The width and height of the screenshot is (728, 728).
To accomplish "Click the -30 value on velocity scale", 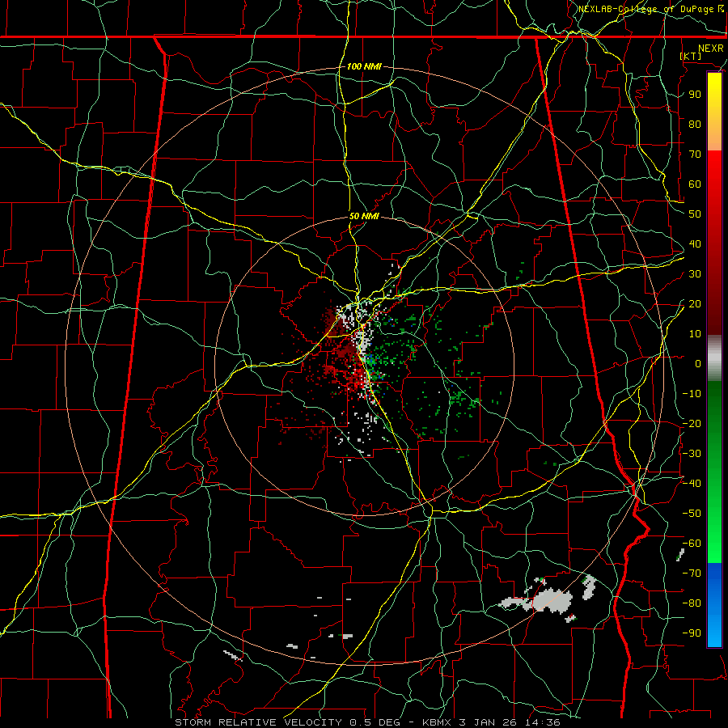I will tap(692, 454).
